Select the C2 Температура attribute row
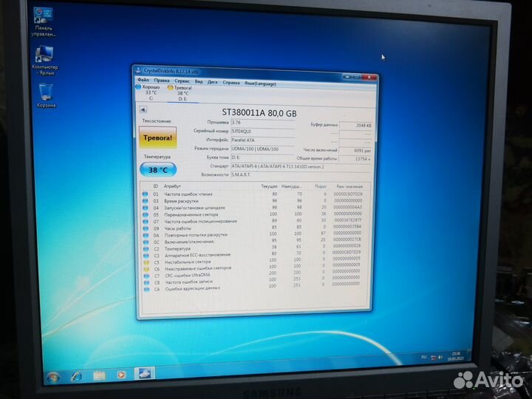Screen dimensions: 532x399 (x=253, y=248)
